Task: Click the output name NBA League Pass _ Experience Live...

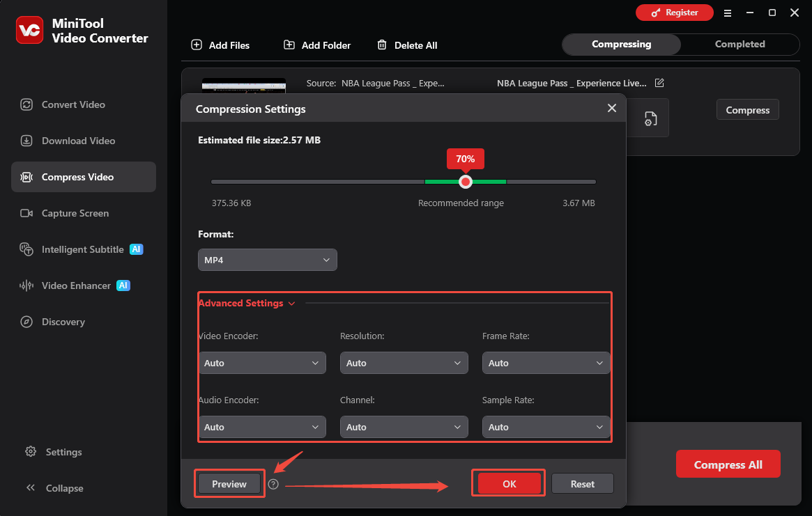Action: 572,84
